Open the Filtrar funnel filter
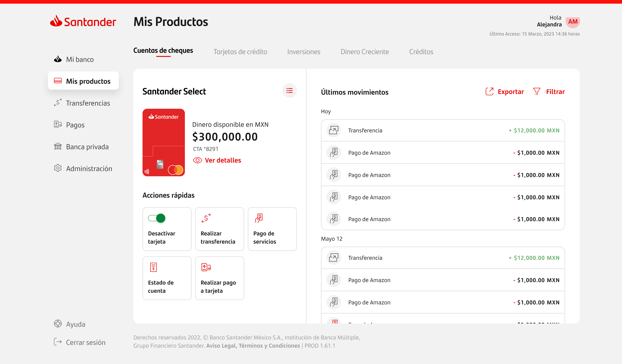The width and height of the screenshot is (622, 364). pos(537,91)
